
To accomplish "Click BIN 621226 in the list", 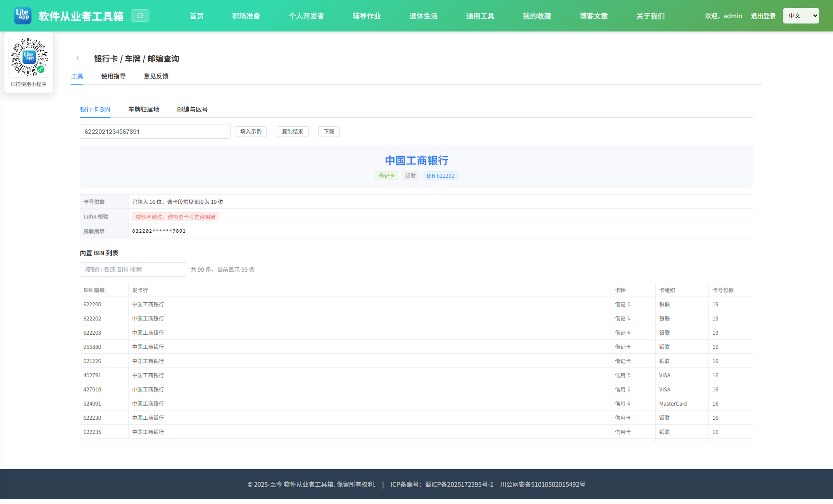I will click(92, 361).
